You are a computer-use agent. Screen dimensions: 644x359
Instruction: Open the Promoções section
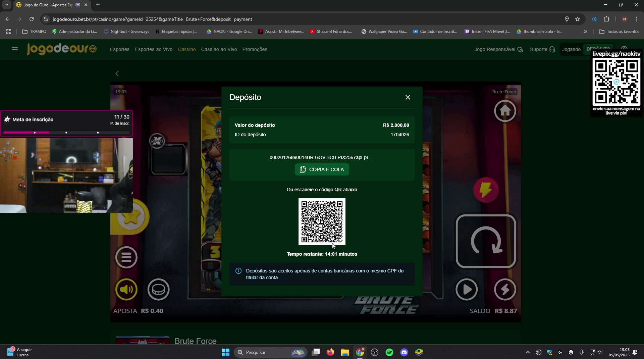(x=255, y=49)
